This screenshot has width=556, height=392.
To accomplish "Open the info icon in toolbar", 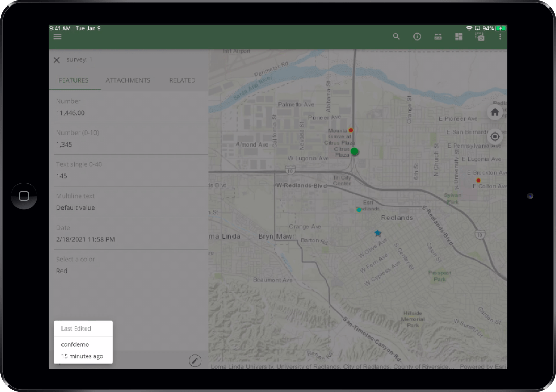I will 417,37.
